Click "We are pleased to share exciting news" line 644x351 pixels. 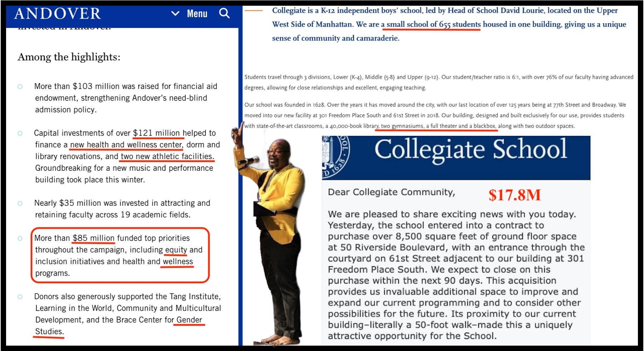coord(452,214)
